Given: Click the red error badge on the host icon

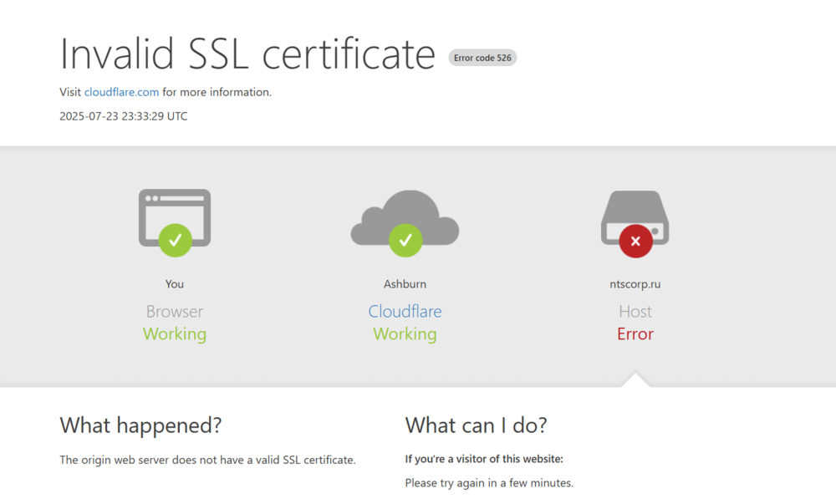Looking at the screenshot, I should pyautogui.click(x=635, y=241).
